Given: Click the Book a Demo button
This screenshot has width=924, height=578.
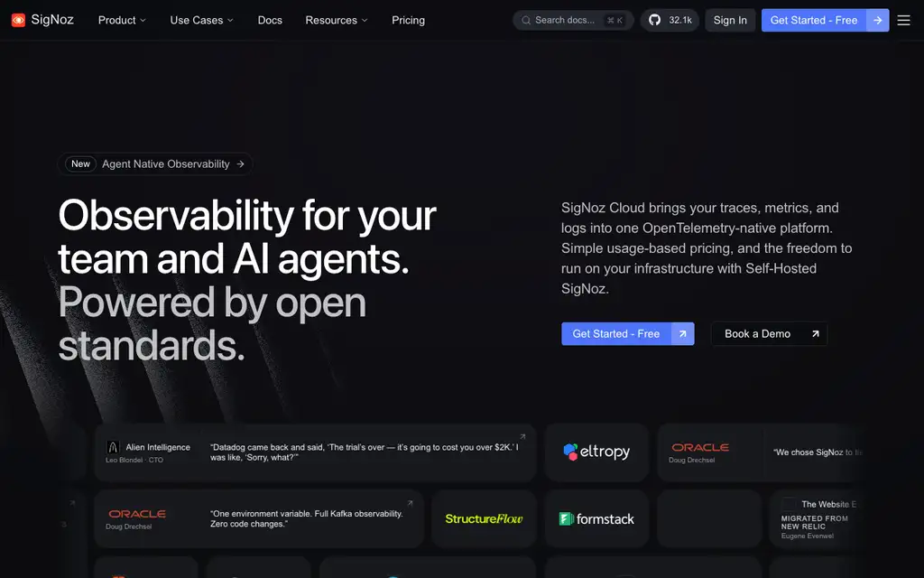Looking at the screenshot, I should point(769,334).
